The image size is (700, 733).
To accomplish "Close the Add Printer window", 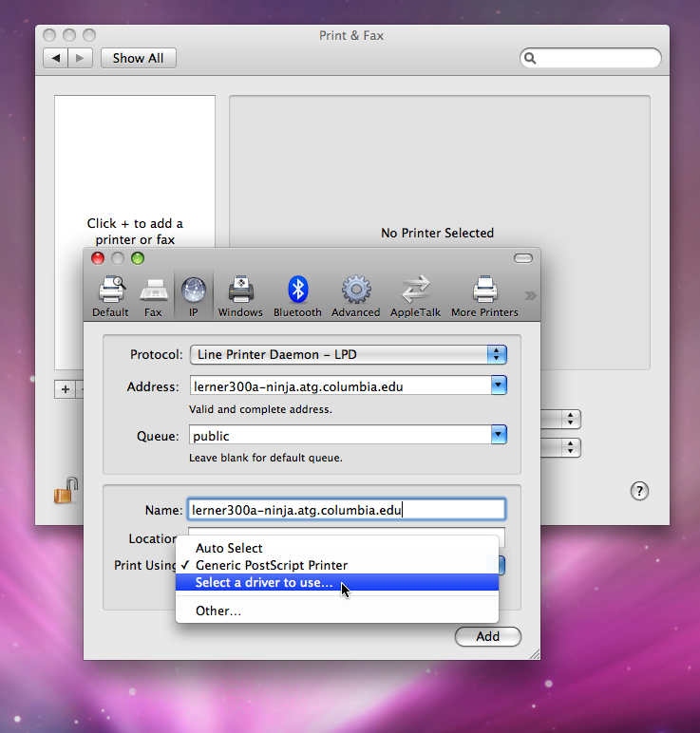I will click(x=98, y=258).
